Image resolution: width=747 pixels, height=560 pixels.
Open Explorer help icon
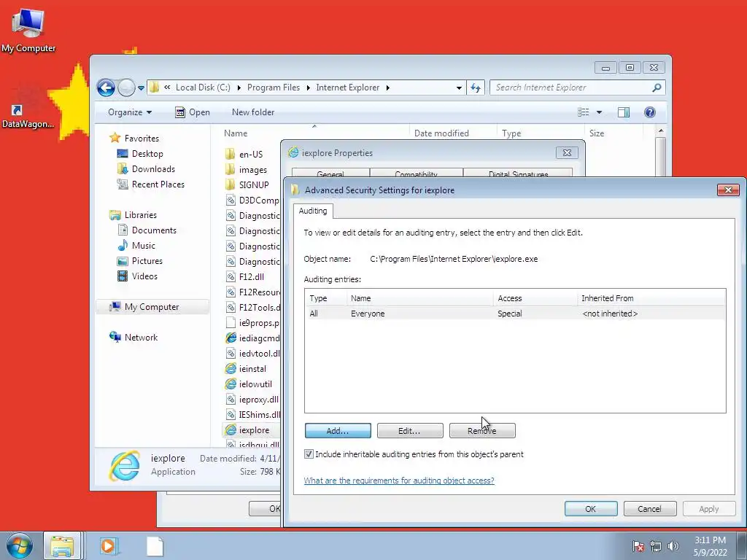point(650,112)
